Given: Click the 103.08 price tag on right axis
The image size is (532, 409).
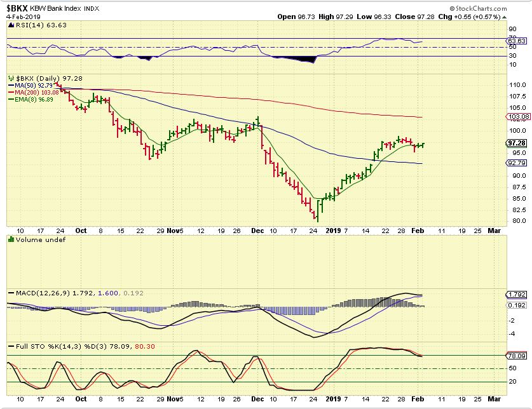Looking at the screenshot, I should coord(519,117).
